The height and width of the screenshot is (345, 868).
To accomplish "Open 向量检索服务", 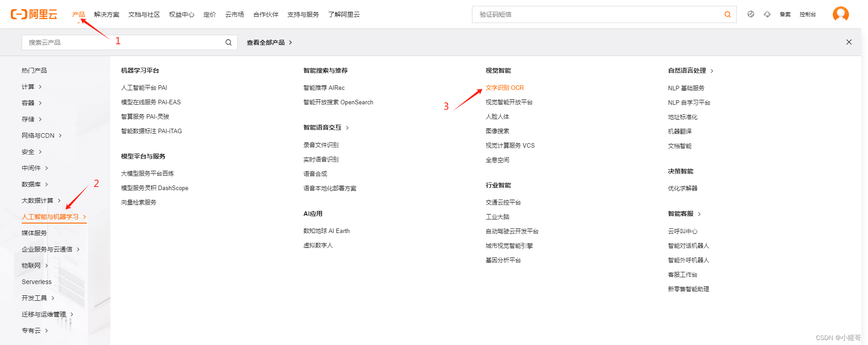I will point(139,202).
